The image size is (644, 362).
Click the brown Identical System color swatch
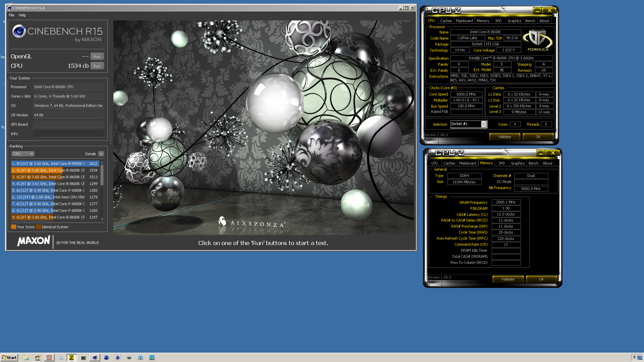tap(38, 227)
